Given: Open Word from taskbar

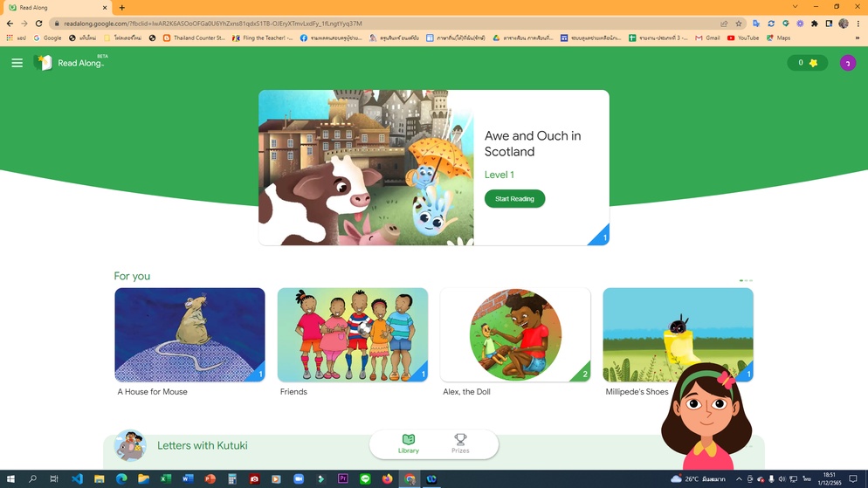Looking at the screenshot, I should point(188,478).
